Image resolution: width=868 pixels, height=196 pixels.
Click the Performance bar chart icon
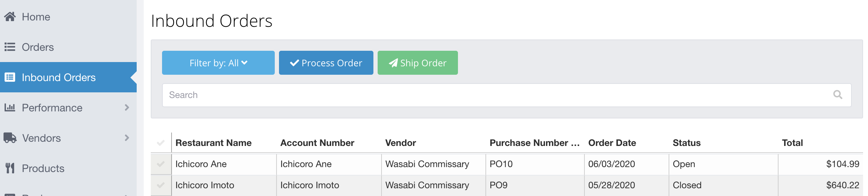10,108
